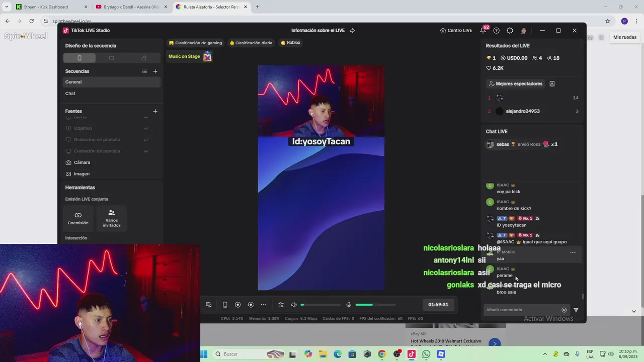Open the Chat sequence

[x=112, y=94]
